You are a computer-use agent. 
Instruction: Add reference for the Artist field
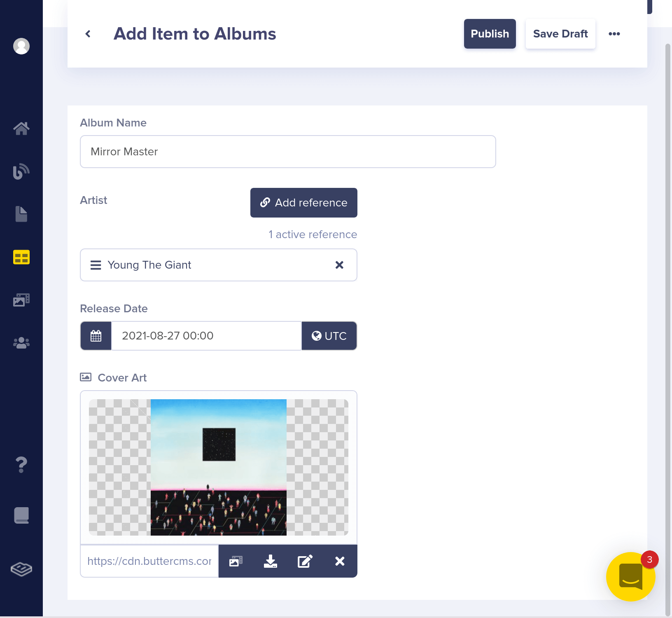[x=303, y=203]
